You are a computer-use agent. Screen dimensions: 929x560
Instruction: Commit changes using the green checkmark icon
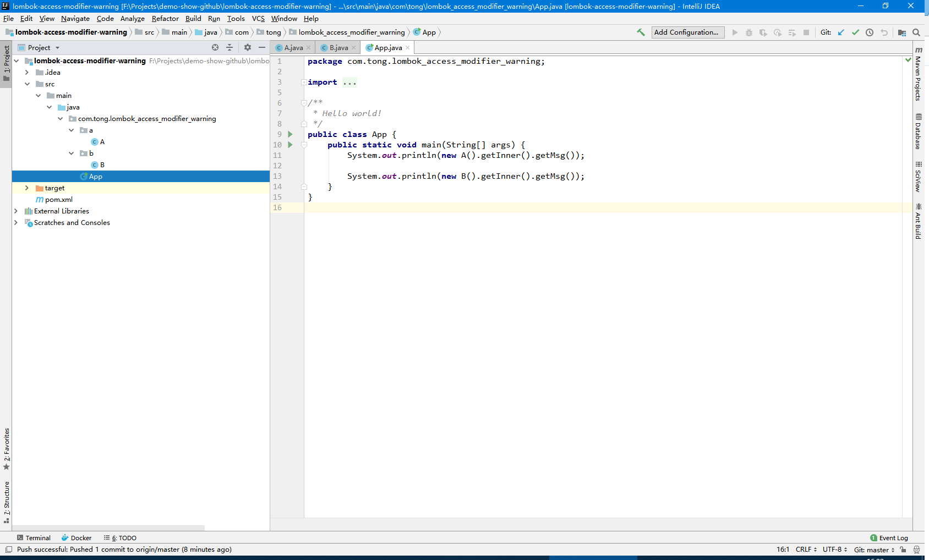(855, 32)
